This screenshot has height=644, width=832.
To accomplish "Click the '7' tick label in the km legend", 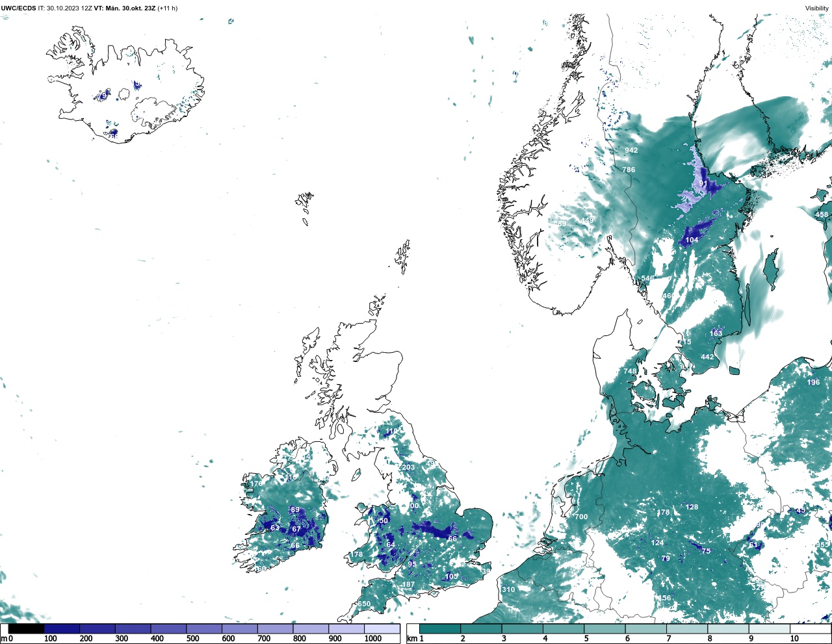I will click(x=669, y=639).
